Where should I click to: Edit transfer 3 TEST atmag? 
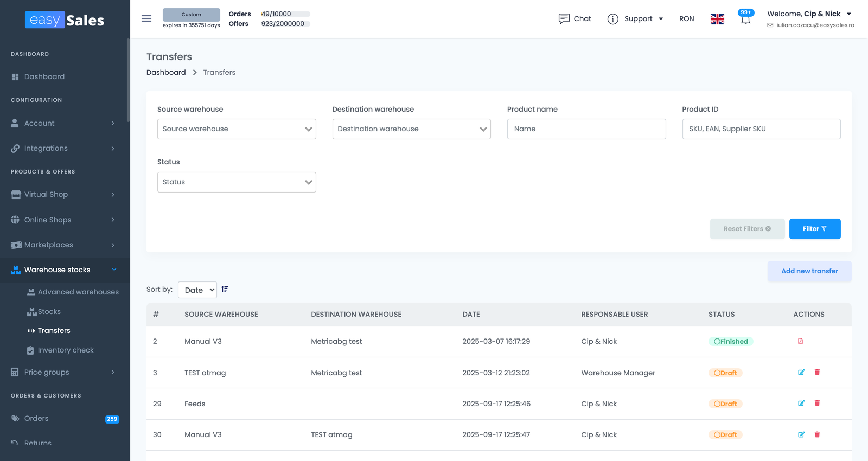click(801, 372)
